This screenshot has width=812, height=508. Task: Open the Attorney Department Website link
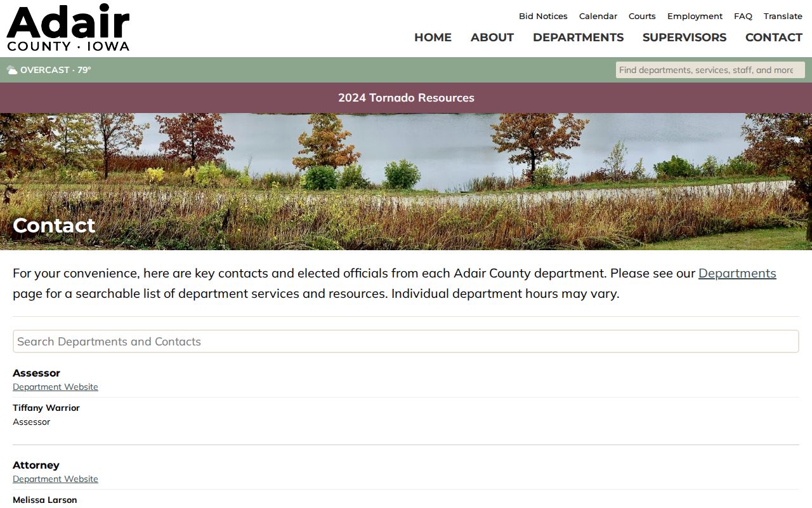(x=55, y=479)
